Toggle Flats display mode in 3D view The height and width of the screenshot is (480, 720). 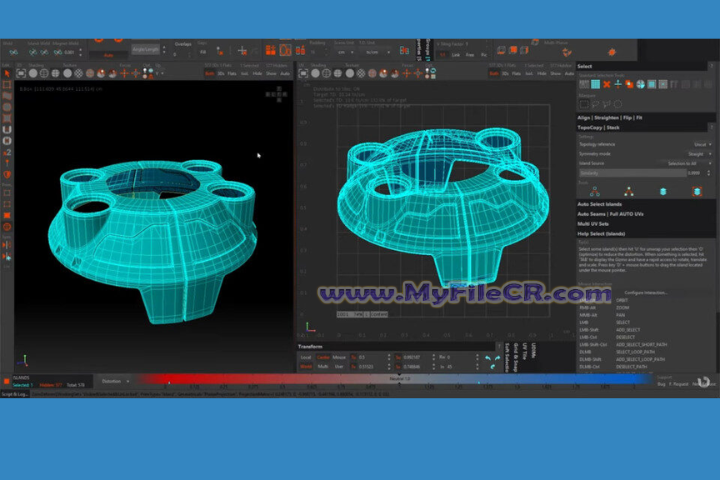[232, 74]
